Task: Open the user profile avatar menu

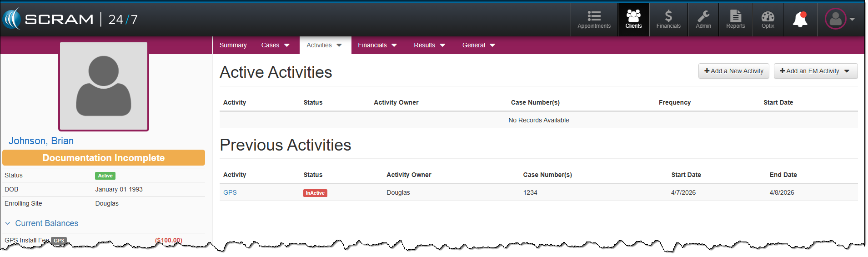Action: [839, 19]
